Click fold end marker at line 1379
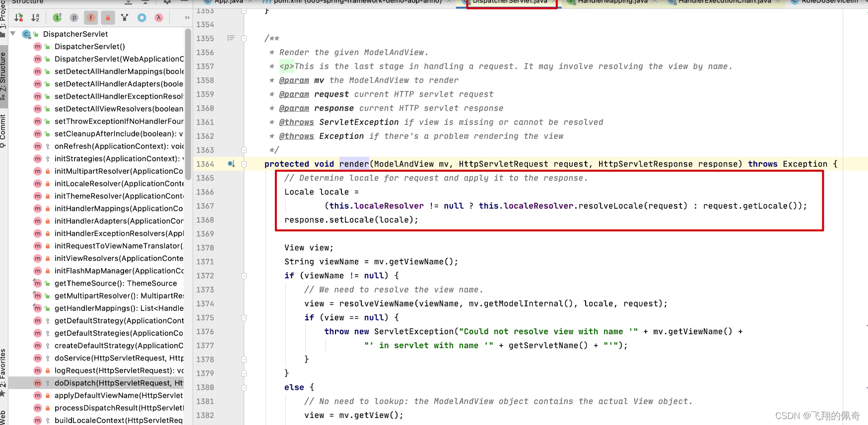The width and height of the screenshot is (868, 425). click(244, 373)
